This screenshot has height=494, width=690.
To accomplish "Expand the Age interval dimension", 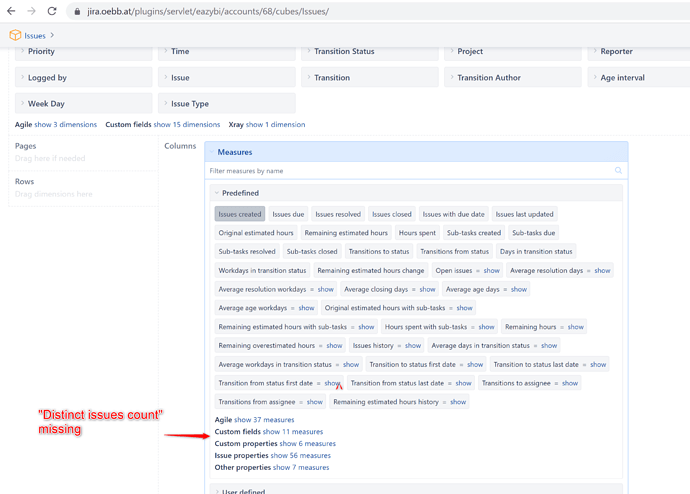I will pyautogui.click(x=639, y=77).
